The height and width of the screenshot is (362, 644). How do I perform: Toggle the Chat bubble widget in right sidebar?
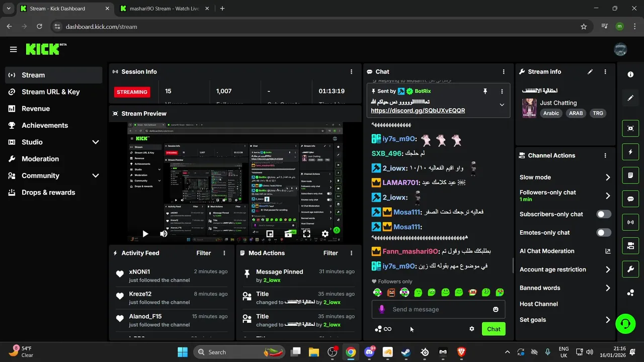click(630, 199)
